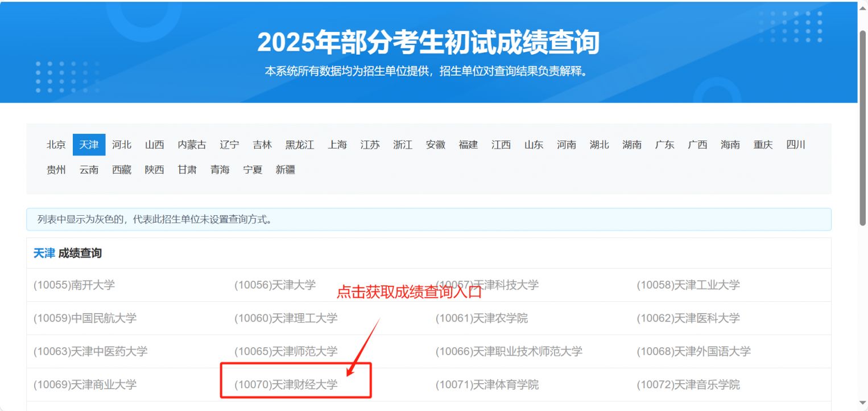Click (10058)天津工业大学 entry
This screenshot has height=411, width=868.
(x=688, y=285)
